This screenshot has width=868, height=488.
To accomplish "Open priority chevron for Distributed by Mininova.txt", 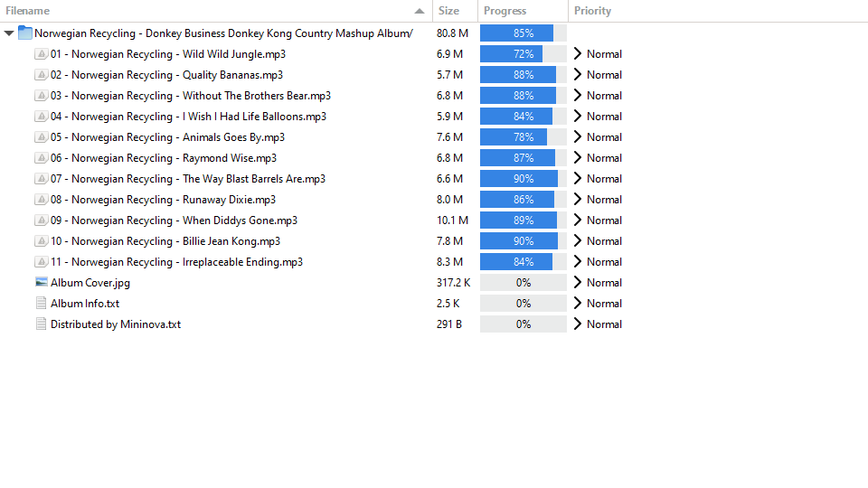I will pyautogui.click(x=578, y=324).
